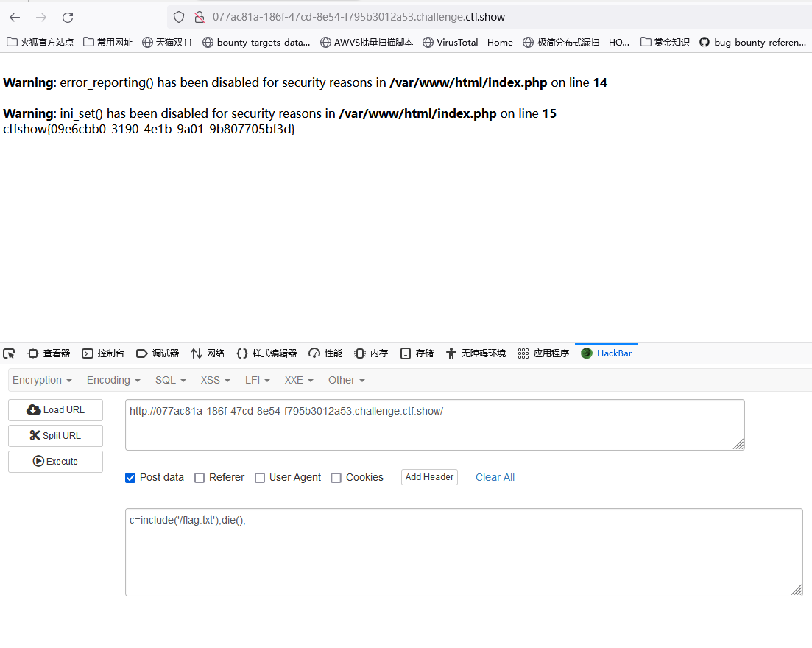
Task: Enable the Referer checkbox
Action: point(200,478)
